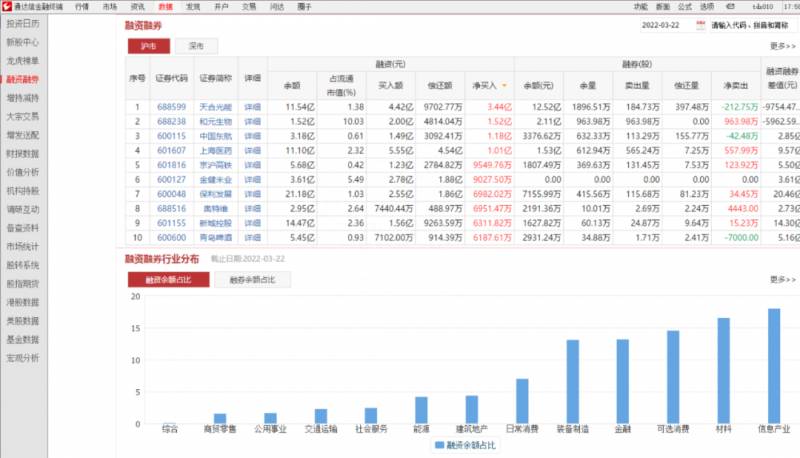Screen dimensions: 800x458
Task: Click the 详细 link in row 600127
Action: (253, 180)
